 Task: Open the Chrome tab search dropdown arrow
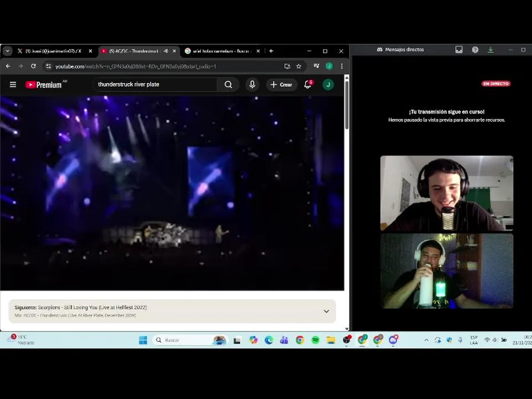pyautogui.click(x=7, y=51)
